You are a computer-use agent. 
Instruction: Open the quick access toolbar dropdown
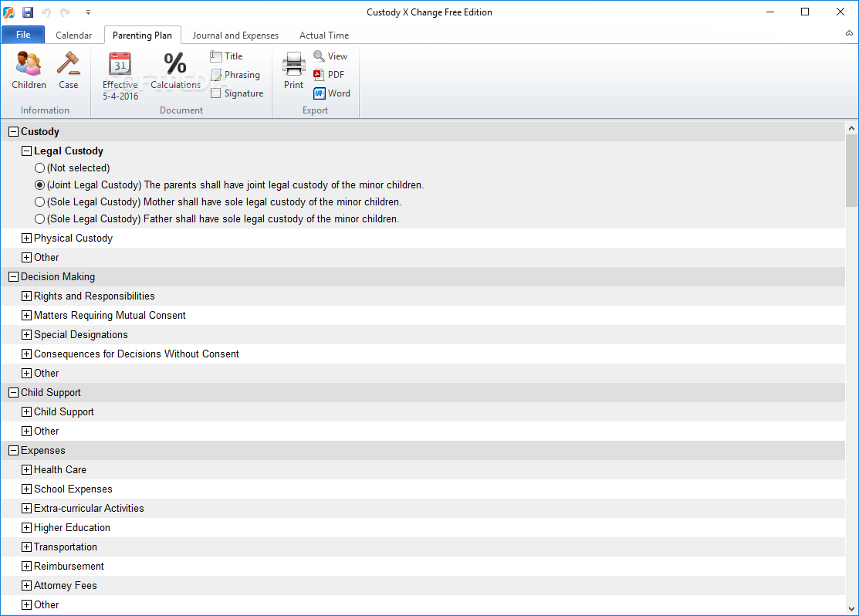(x=88, y=12)
